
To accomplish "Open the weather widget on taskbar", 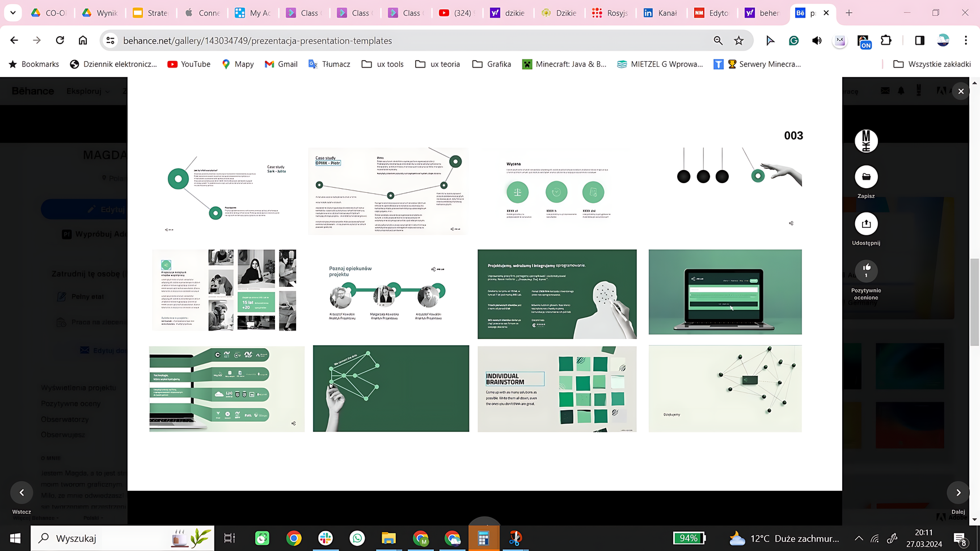I will tap(784, 538).
